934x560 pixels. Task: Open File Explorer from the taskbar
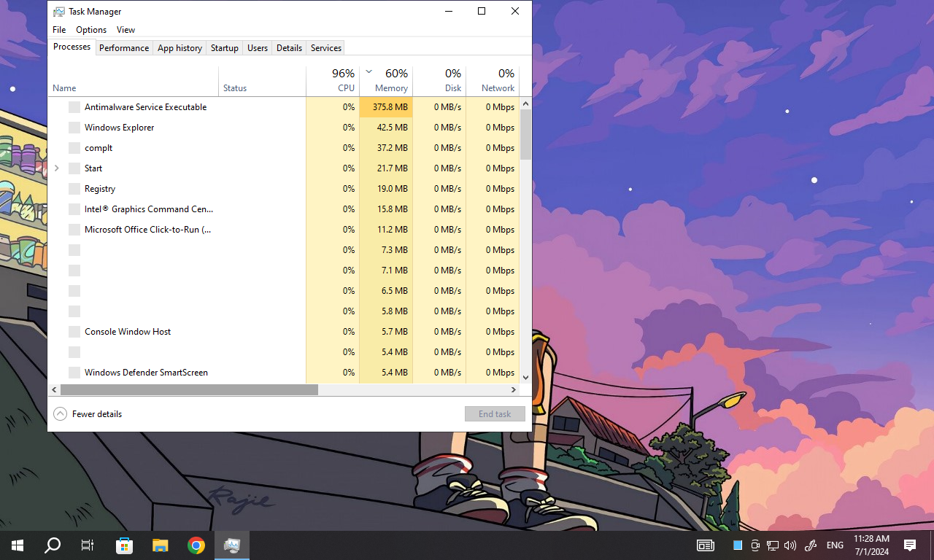[160, 545]
